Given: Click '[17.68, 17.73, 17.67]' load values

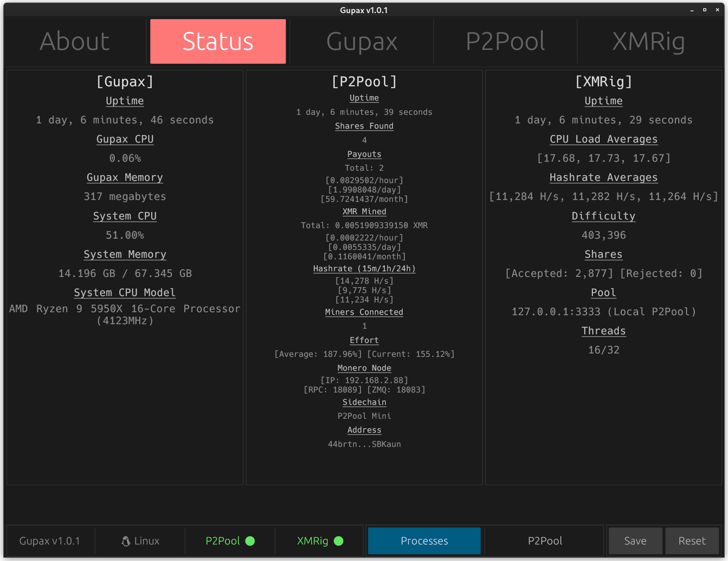Looking at the screenshot, I should point(604,158).
